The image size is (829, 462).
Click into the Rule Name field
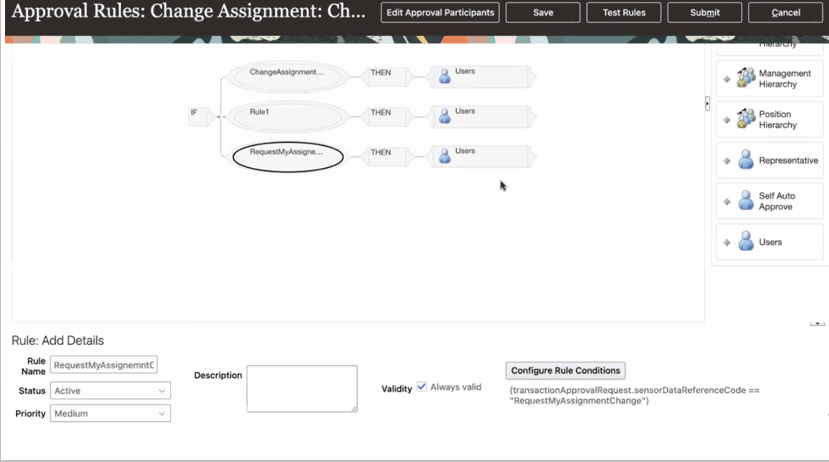tap(104, 365)
